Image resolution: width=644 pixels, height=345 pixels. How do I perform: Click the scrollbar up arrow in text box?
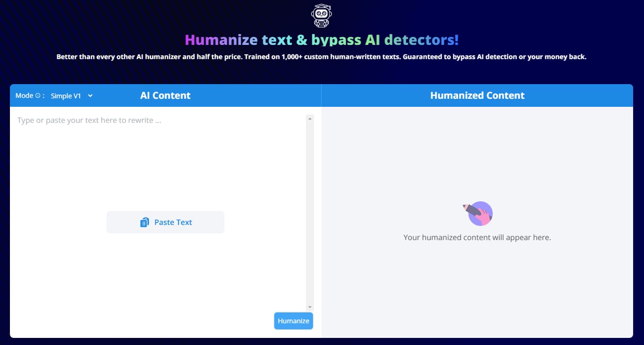[310, 119]
